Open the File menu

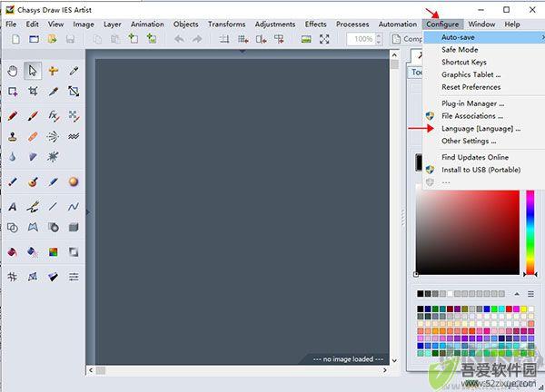tap(11, 24)
